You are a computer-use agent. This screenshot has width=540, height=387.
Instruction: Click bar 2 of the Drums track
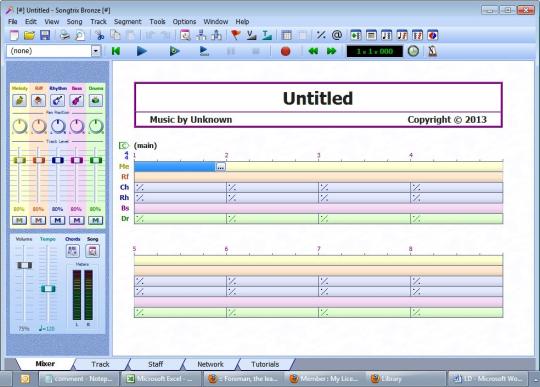pos(272,219)
